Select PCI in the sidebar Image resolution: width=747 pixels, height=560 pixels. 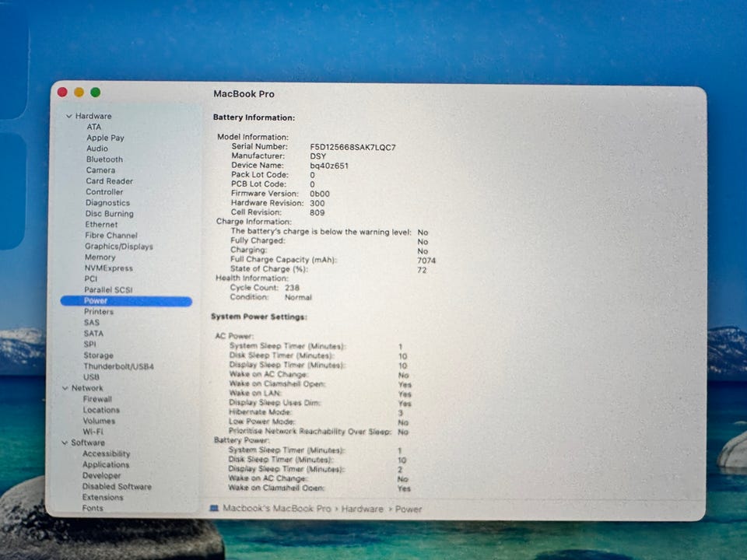(90, 279)
